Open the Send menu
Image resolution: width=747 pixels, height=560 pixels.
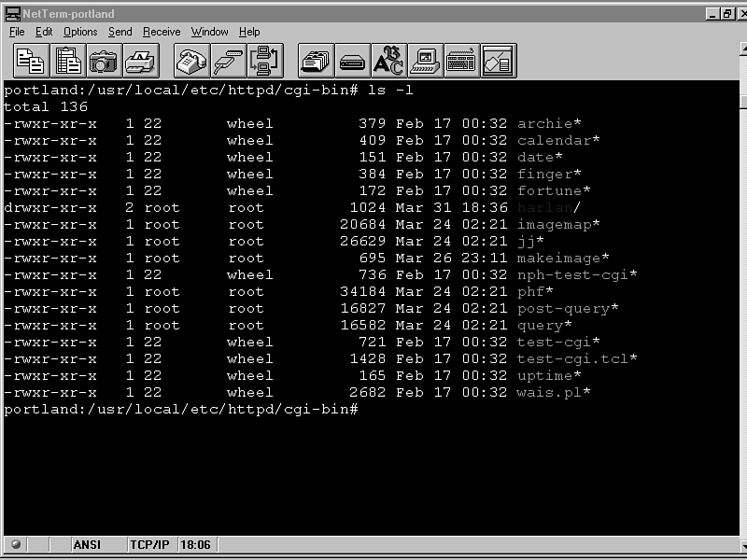(120, 32)
